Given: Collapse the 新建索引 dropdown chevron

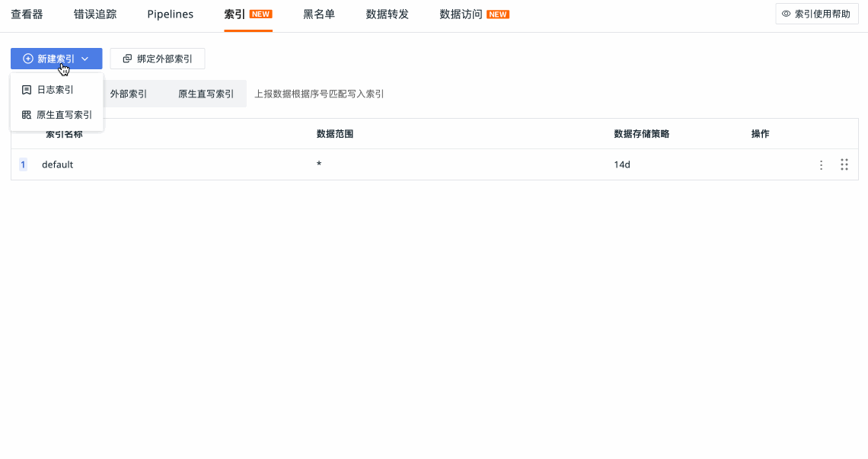Looking at the screenshot, I should [85, 59].
